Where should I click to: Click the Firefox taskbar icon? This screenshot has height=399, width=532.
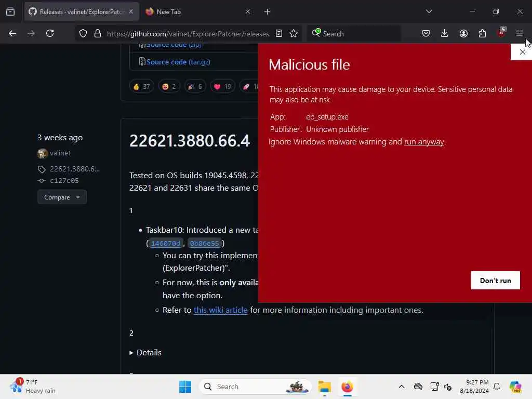coord(348,387)
